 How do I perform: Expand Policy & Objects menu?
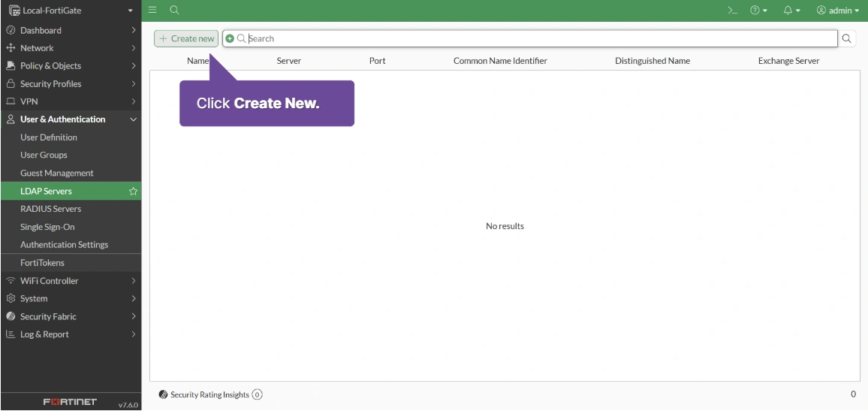[71, 66]
